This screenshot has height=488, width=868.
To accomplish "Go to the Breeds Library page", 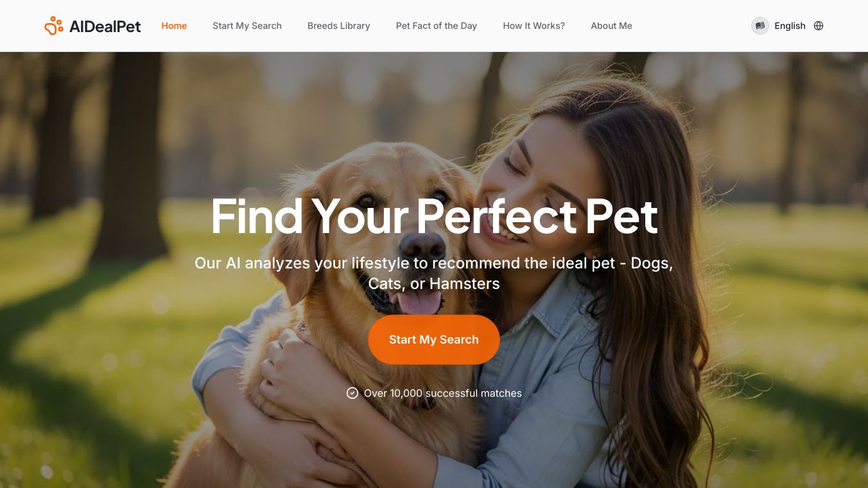I will coord(339,26).
